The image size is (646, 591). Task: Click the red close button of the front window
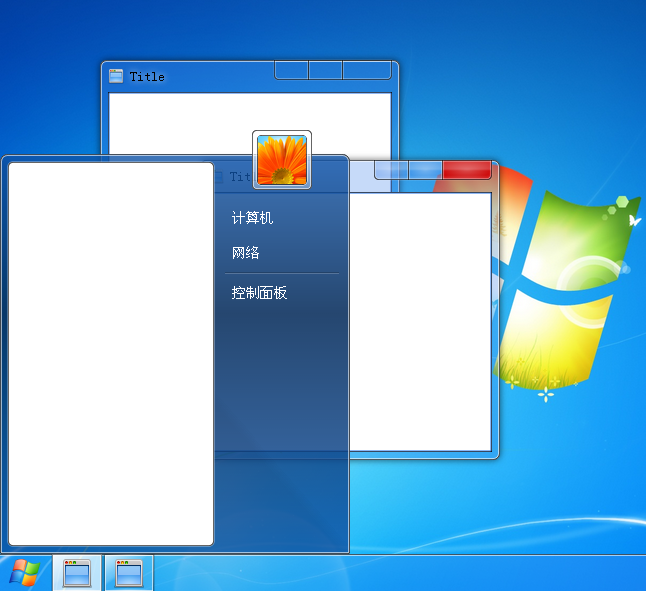467,170
